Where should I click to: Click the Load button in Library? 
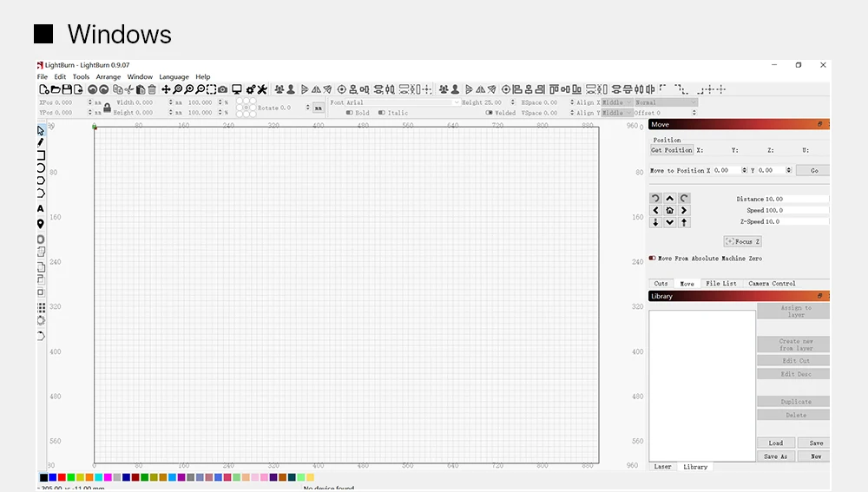(x=776, y=443)
